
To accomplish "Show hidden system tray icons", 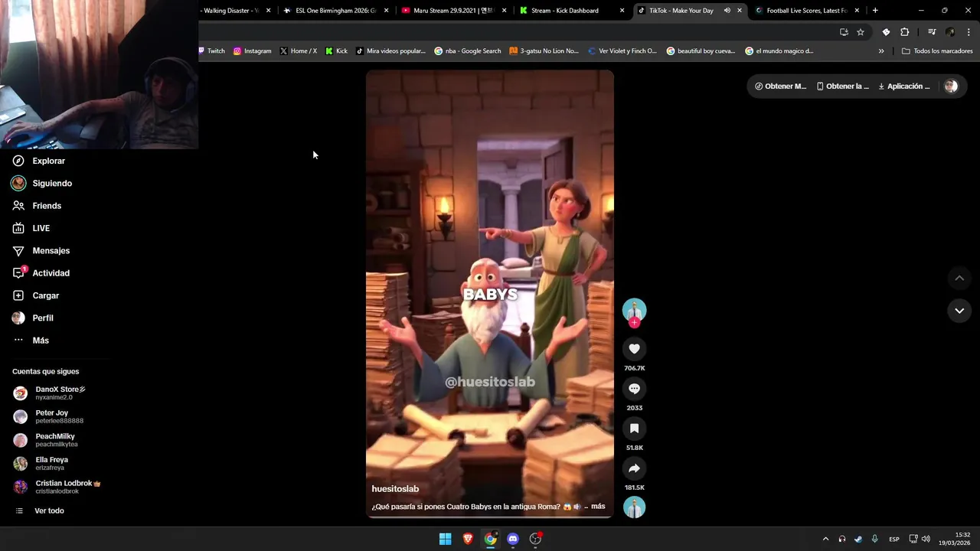I will pos(825,539).
